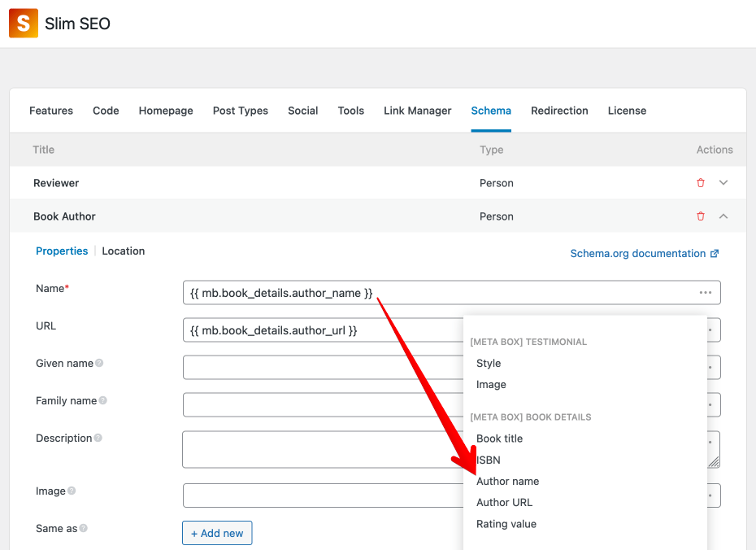
Task: Collapse the Book Author schema row
Action: pos(723,216)
